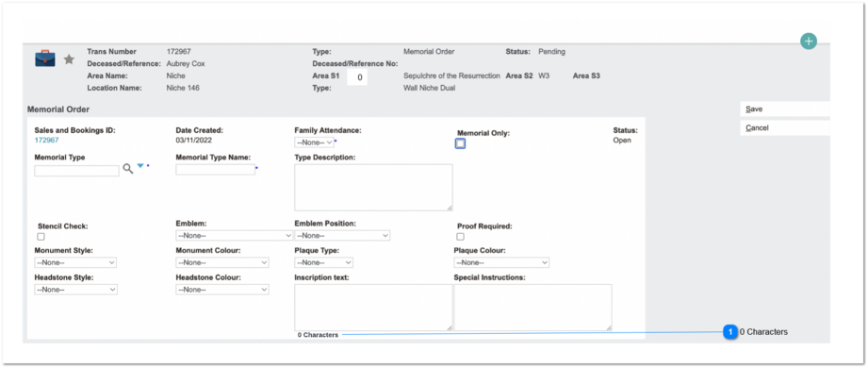Click the Special Instructions text box
Viewport: 868px width, 368px height.
pos(533,308)
